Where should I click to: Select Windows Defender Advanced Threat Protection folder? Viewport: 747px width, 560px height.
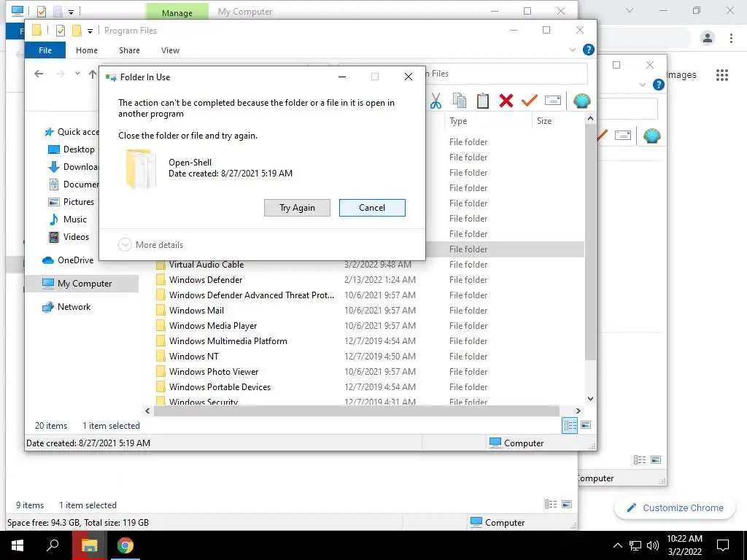(x=252, y=295)
